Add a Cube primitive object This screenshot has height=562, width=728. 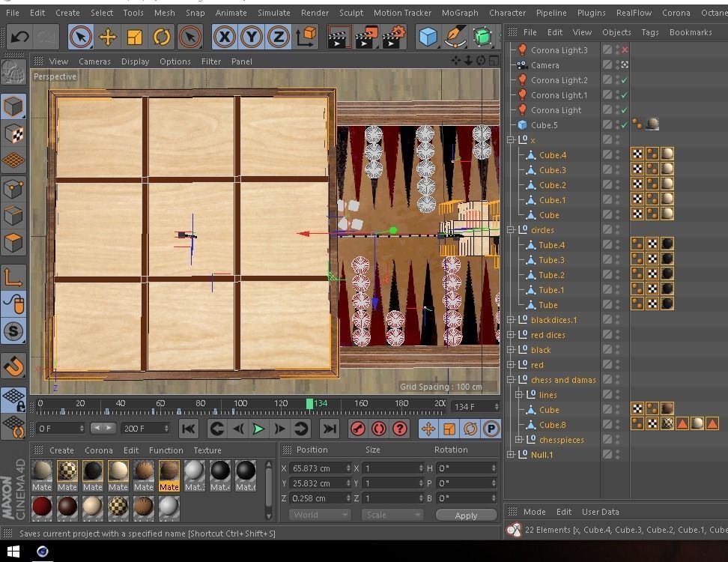pyautogui.click(x=428, y=37)
